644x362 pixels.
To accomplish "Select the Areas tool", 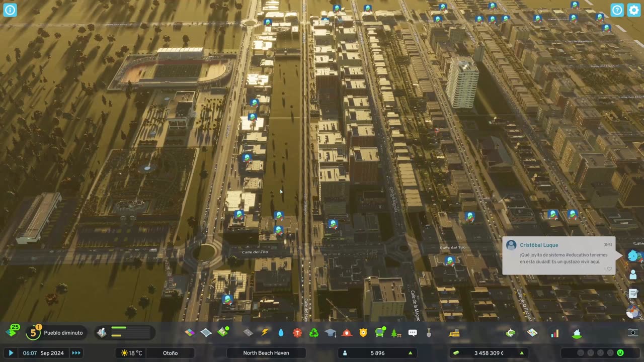I will (x=206, y=332).
